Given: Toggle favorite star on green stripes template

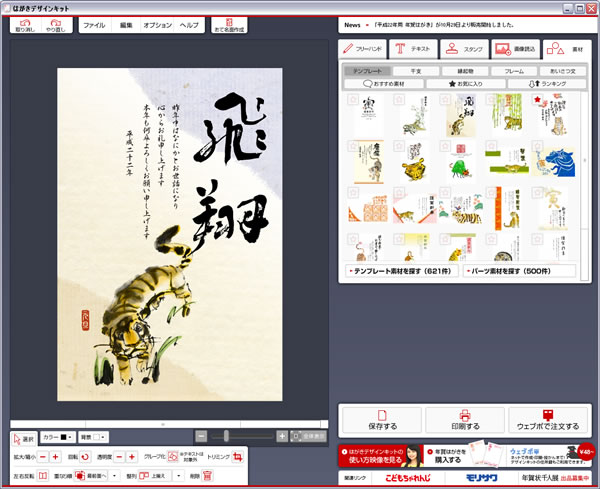Looking at the screenshot, I should coord(491,146).
